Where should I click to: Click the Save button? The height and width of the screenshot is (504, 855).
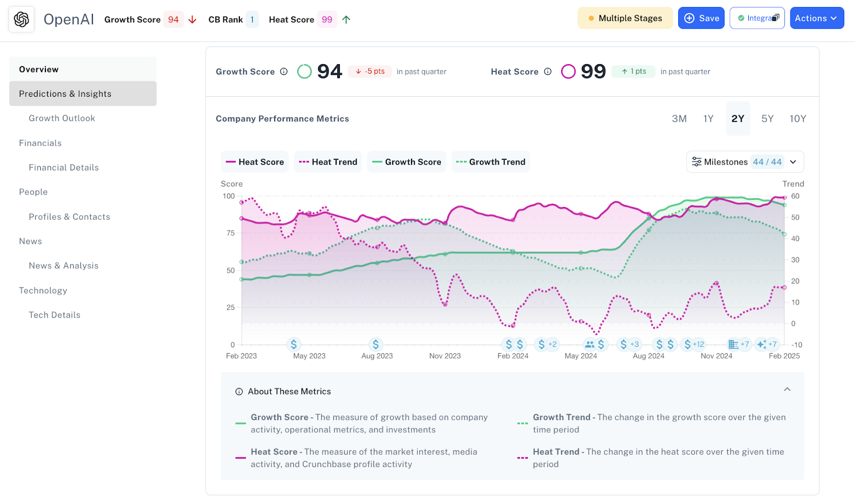(701, 18)
